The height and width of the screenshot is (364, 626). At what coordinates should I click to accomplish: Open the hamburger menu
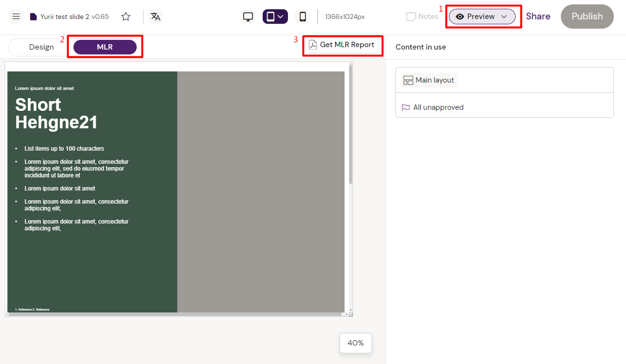pyautogui.click(x=16, y=16)
